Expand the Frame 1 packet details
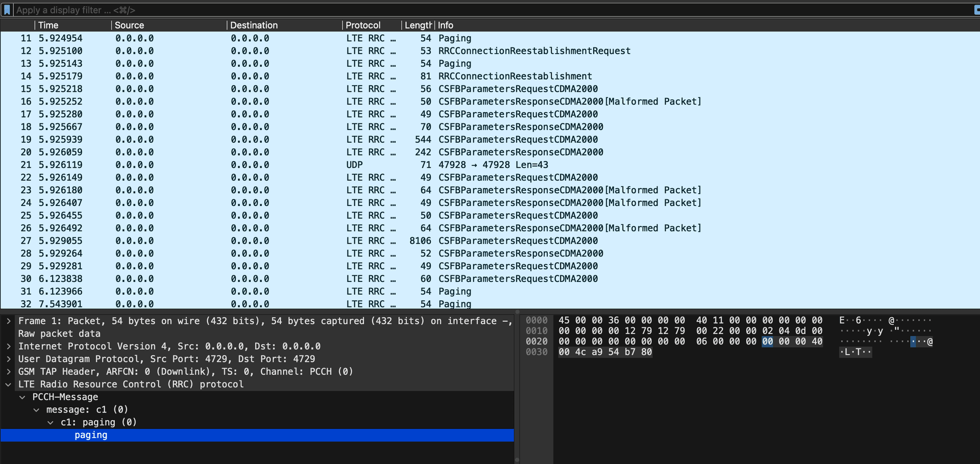This screenshot has width=980, height=464. (x=9, y=321)
